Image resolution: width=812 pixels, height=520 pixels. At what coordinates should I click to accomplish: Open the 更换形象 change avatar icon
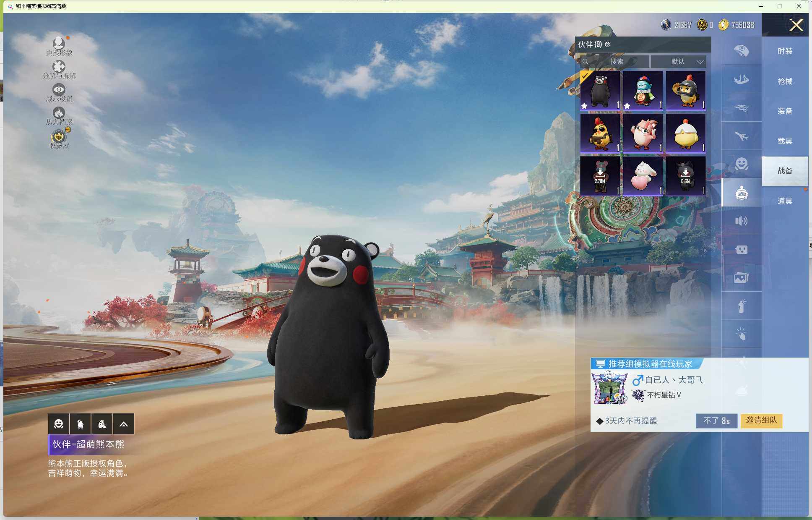(x=59, y=46)
